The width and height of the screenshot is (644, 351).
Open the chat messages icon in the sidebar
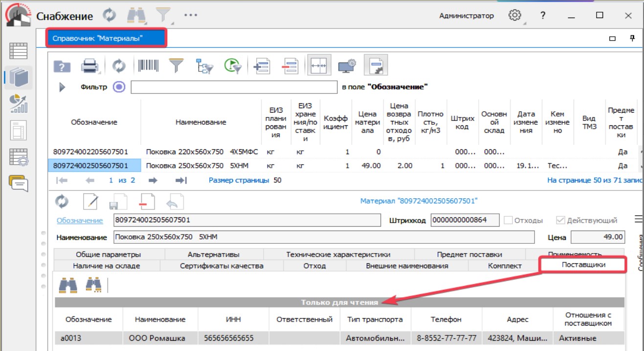coord(19,184)
